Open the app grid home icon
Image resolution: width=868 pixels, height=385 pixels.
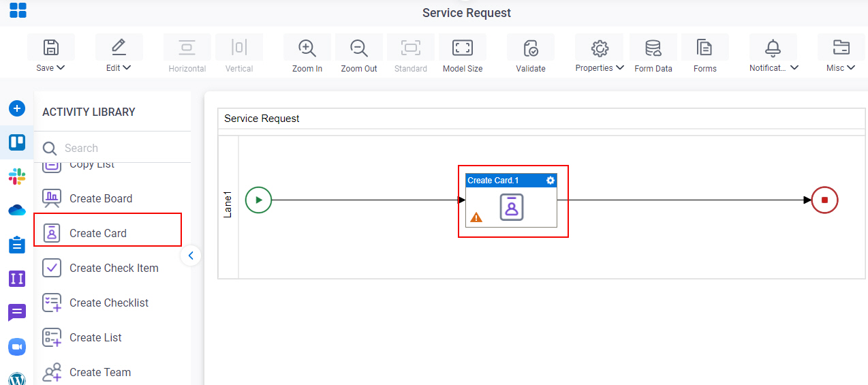18,10
